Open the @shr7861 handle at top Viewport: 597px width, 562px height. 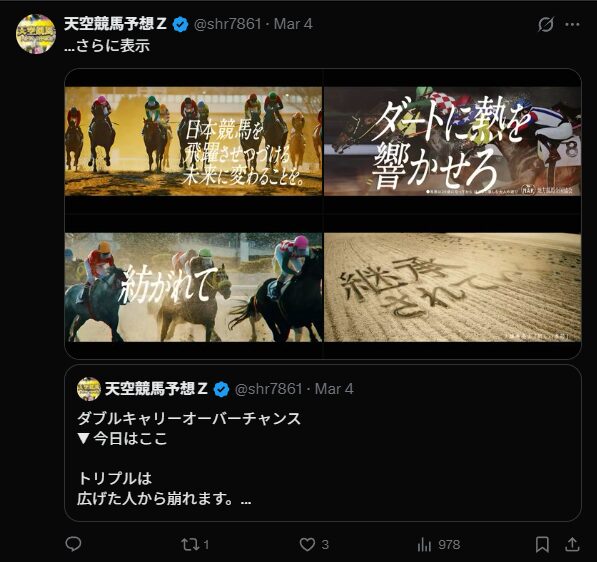[x=228, y=24]
